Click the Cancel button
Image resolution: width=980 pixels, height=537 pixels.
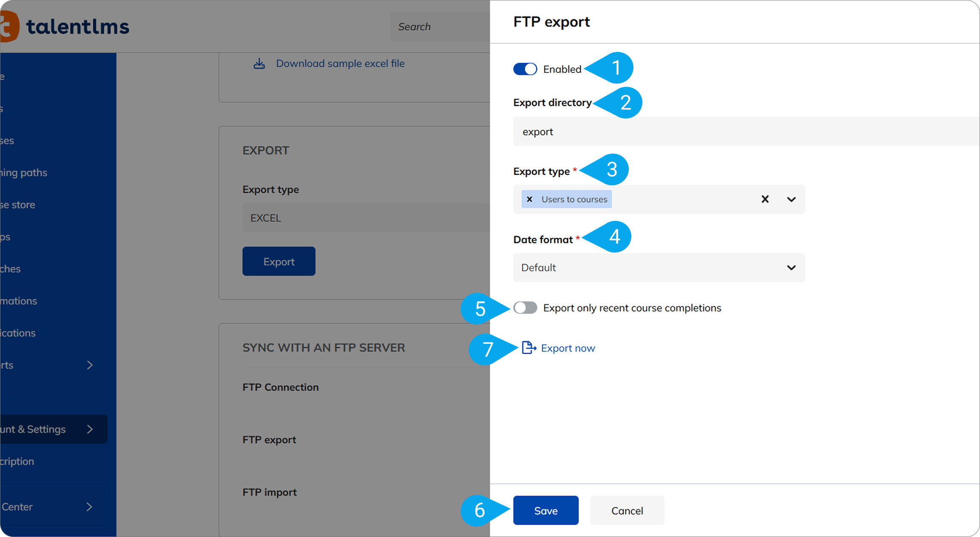[x=627, y=510]
